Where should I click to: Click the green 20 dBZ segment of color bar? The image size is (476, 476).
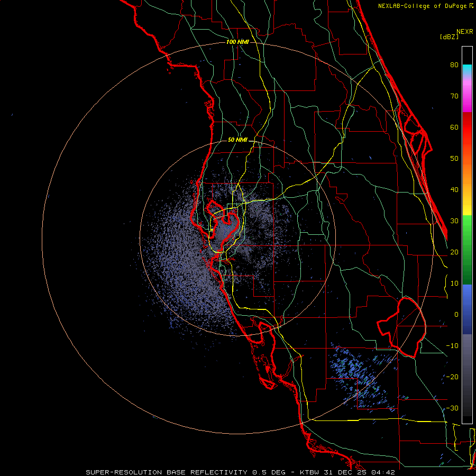[467, 252]
